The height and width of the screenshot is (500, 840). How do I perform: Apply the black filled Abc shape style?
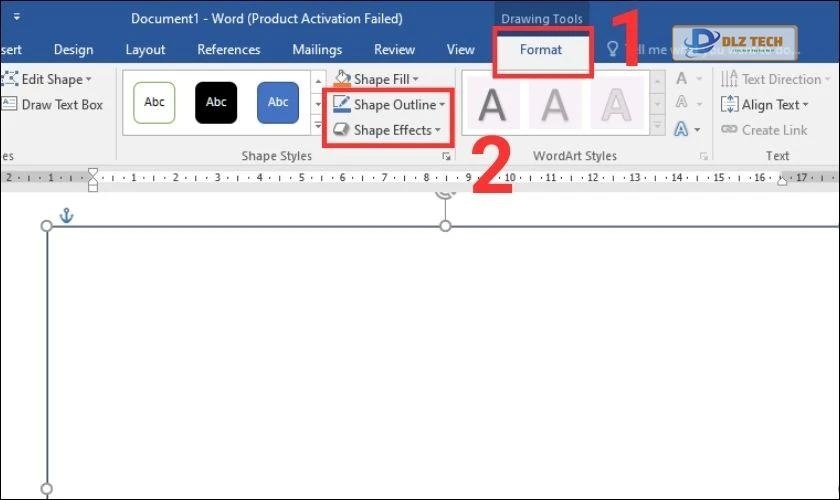point(216,102)
